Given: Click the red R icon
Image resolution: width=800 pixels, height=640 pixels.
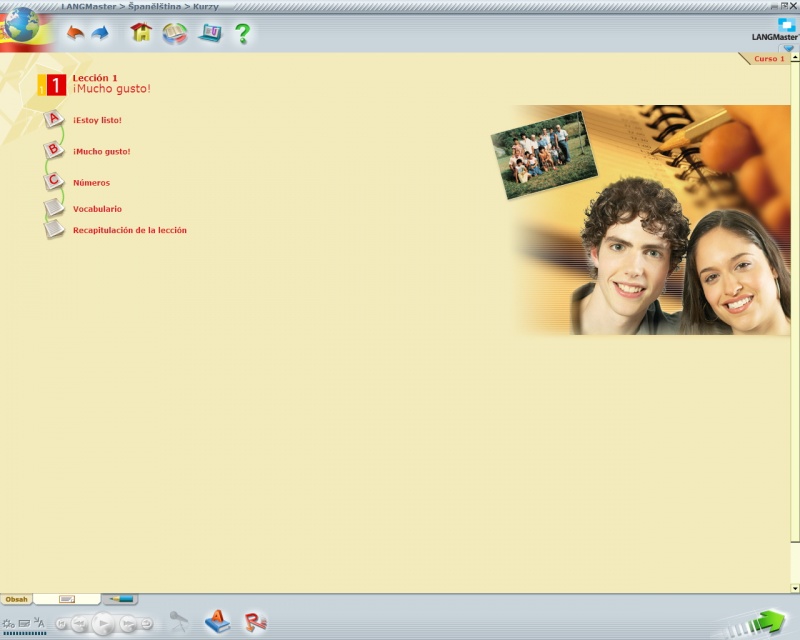Looking at the screenshot, I should point(255,622).
